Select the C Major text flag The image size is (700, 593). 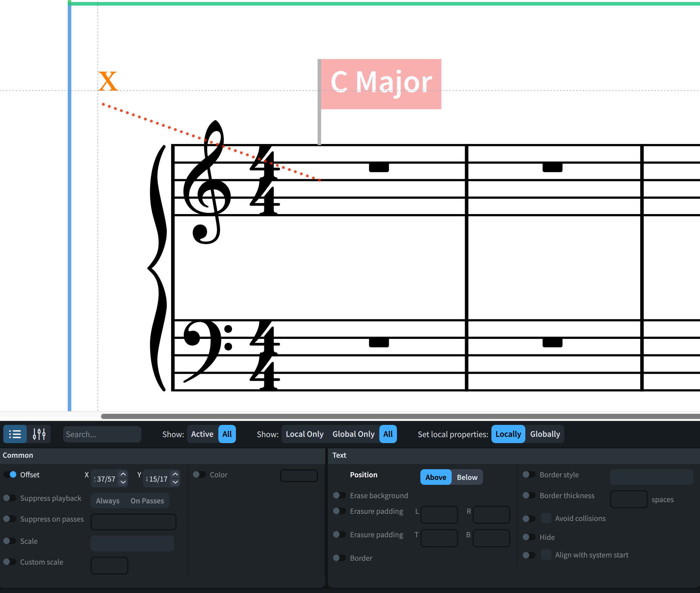click(x=381, y=84)
